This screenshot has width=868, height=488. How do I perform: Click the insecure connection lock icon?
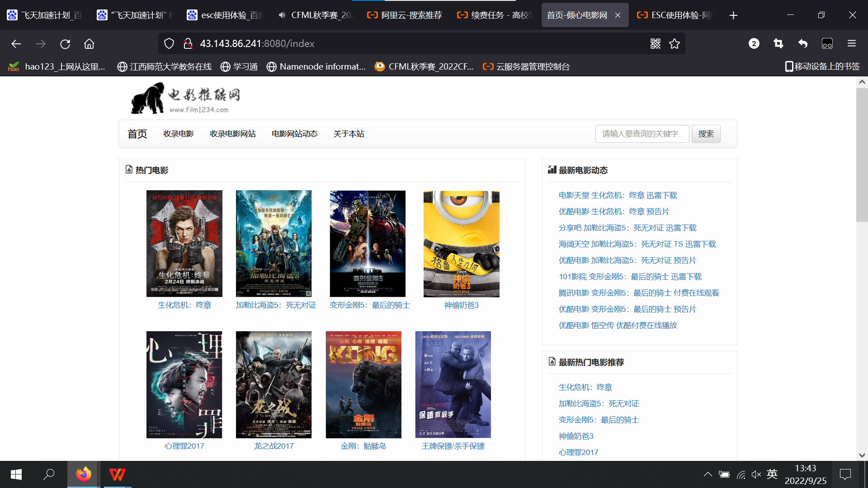coord(188,43)
